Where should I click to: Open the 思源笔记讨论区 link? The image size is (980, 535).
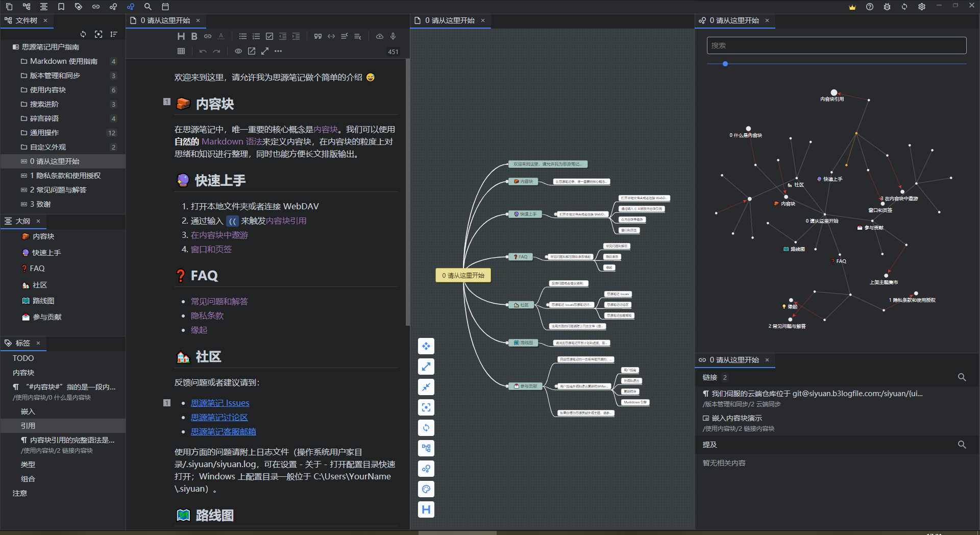point(219,418)
